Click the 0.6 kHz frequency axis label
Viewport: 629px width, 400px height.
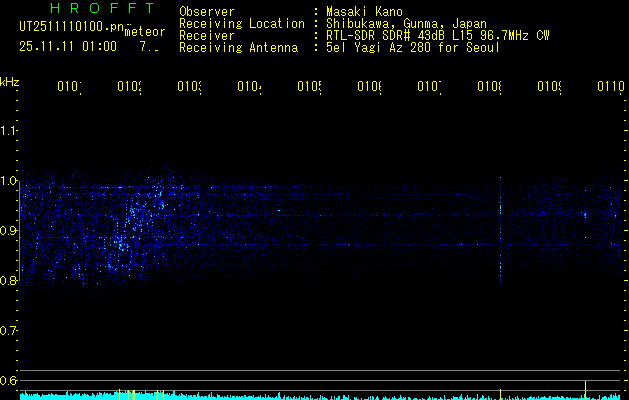(9, 381)
